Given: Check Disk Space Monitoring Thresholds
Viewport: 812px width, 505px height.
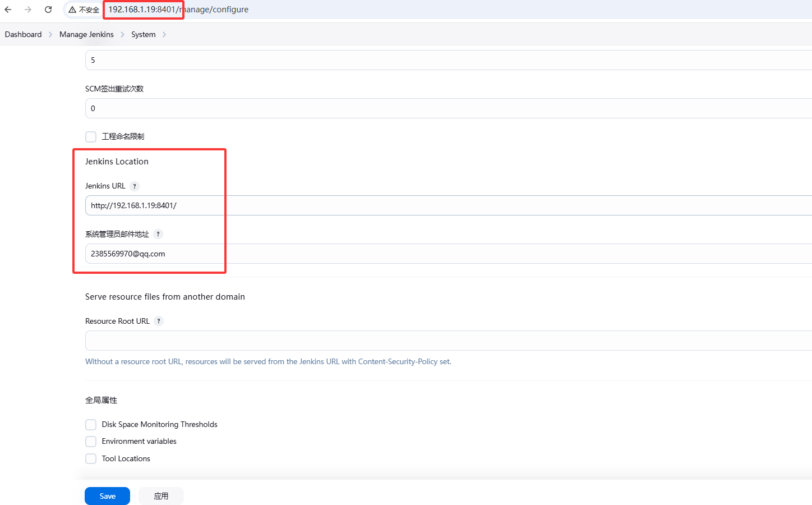Looking at the screenshot, I should pos(91,425).
